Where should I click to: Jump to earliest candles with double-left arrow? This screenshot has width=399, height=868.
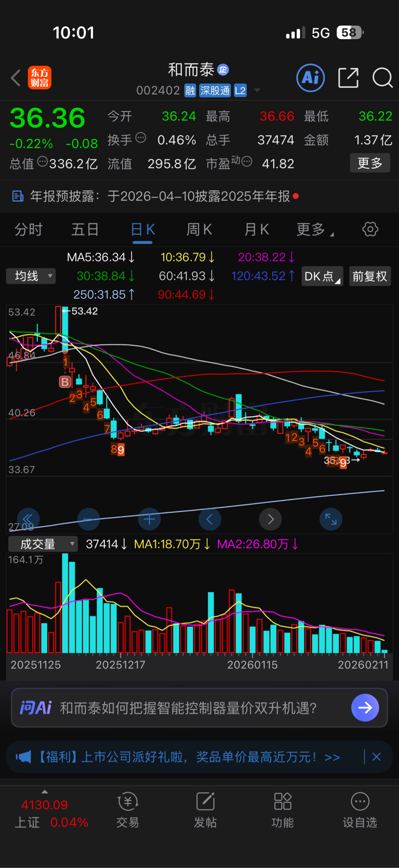coord(28,519)
